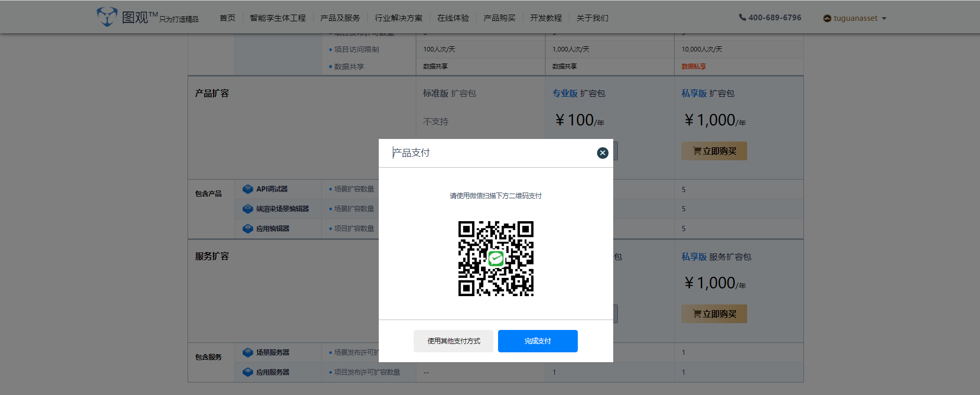The width and height of the screenshot is (980, 395).
Task: Click the tuguanasset user avatar icon
Action: pos(827,19)
